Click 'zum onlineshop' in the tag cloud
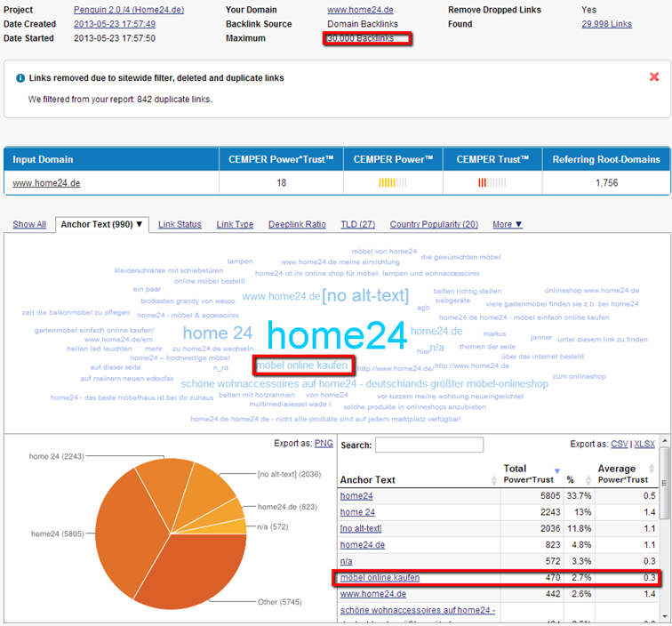 [579, 376]
